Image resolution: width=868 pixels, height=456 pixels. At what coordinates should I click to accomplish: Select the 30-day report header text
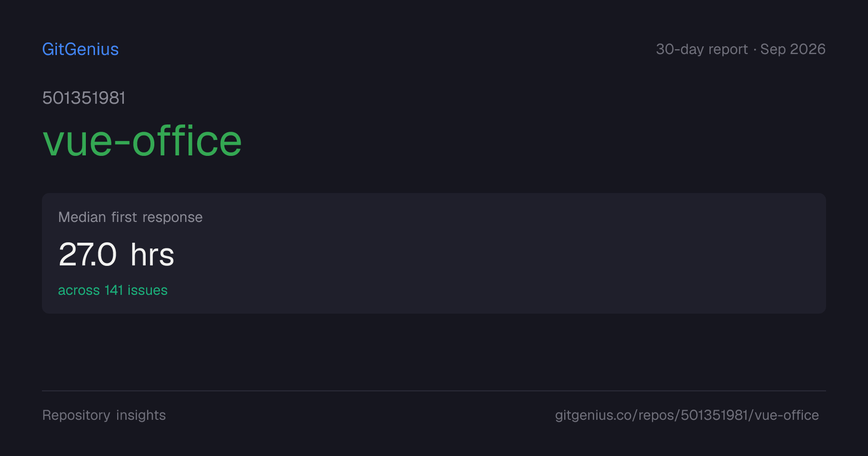[702, 49]
